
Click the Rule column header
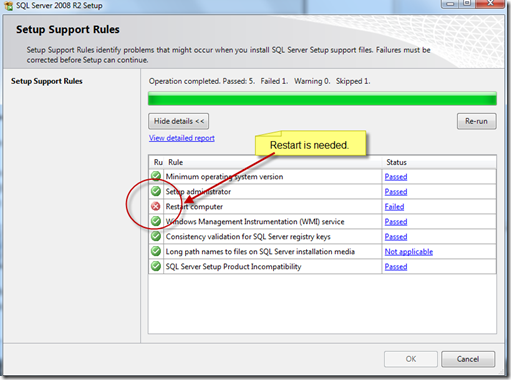(273, 162)
